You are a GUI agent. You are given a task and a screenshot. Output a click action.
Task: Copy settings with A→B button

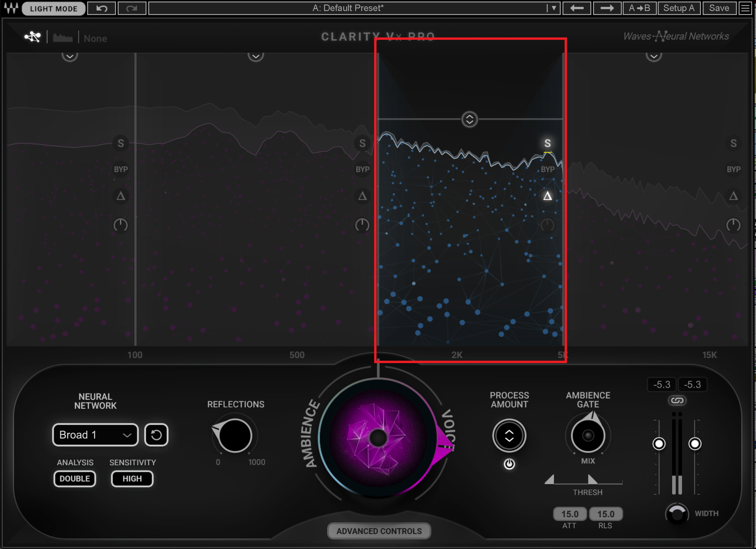point(639,8)
